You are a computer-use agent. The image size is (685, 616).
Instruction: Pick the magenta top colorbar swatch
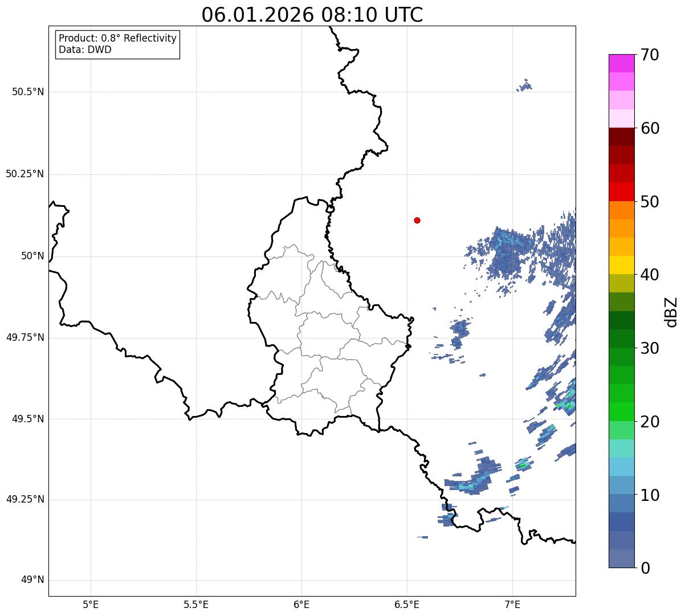(621, 63)
